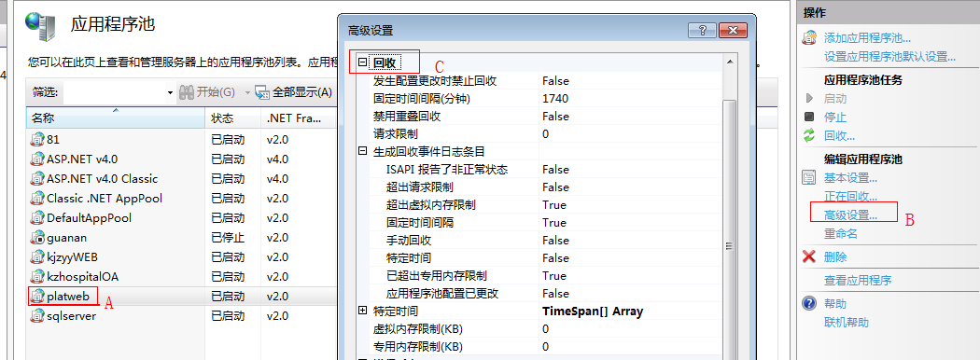
Task: Click the green recycle arrows icon
Action: click(x=809, y=135)
